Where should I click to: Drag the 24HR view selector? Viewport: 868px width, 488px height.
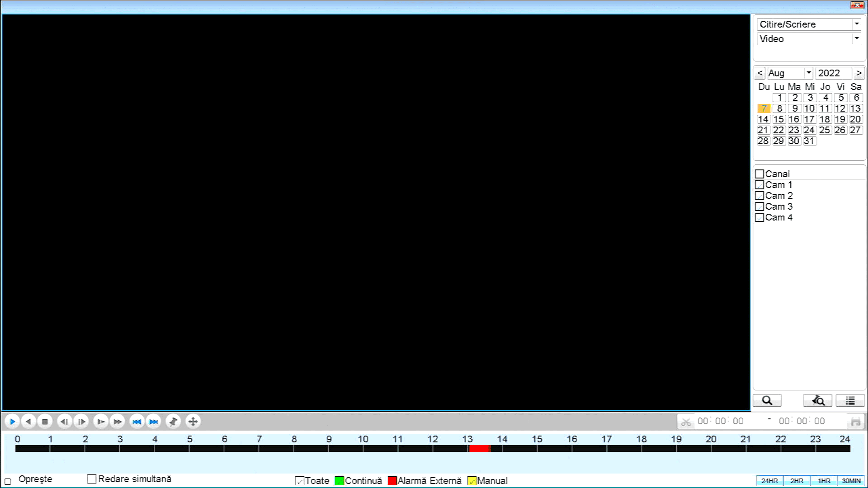(x=769, y=481)
